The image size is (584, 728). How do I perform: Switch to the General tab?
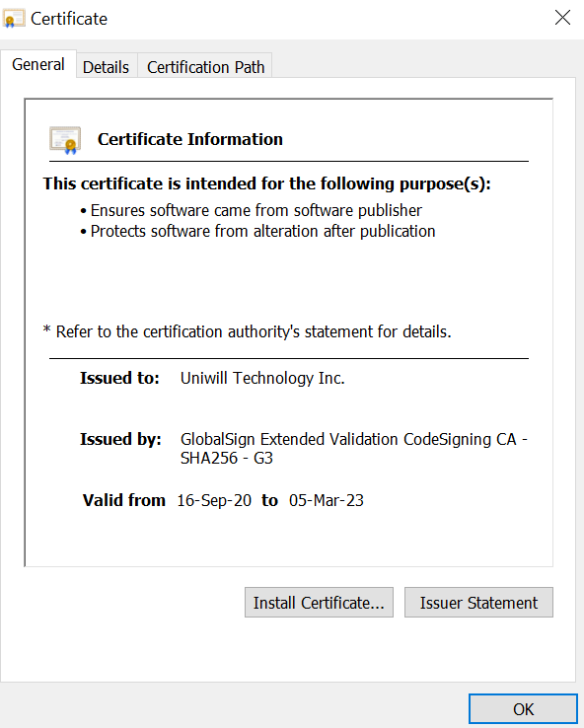click(38, 64)
